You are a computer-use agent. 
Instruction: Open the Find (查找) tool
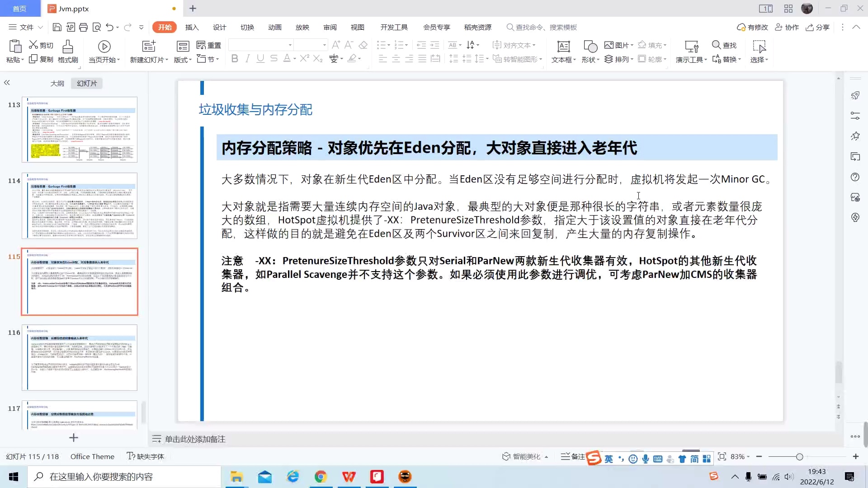coord(724,45)
